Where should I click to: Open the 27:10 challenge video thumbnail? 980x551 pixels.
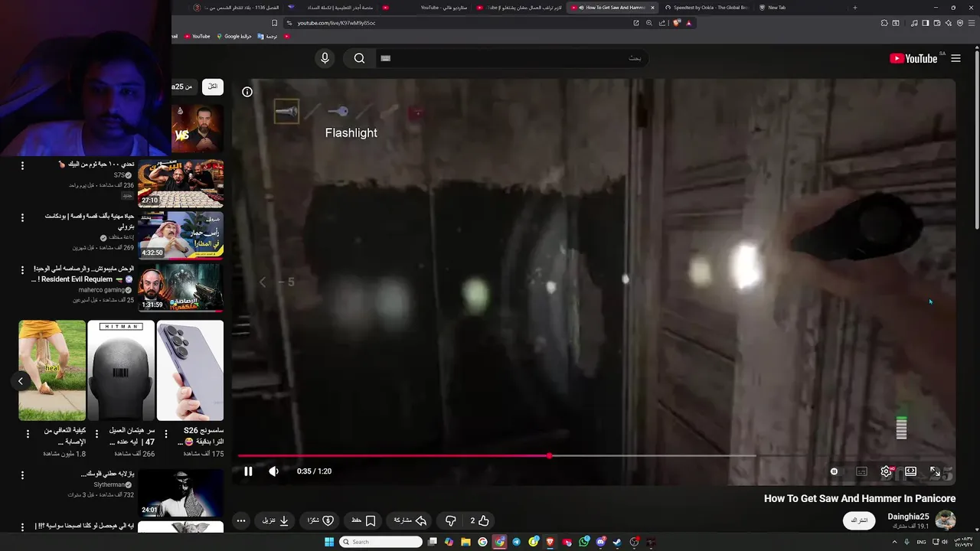tap(181, 184)
